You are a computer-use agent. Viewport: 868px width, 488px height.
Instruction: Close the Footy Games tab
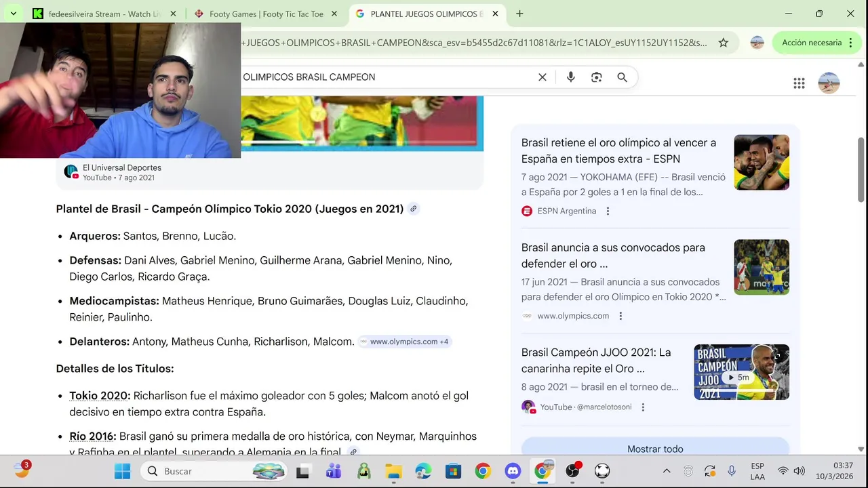tap(334, 14)
